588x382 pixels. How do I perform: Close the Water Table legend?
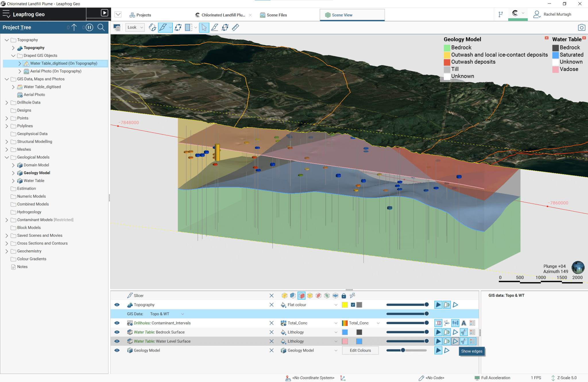(x=584, y=38)
